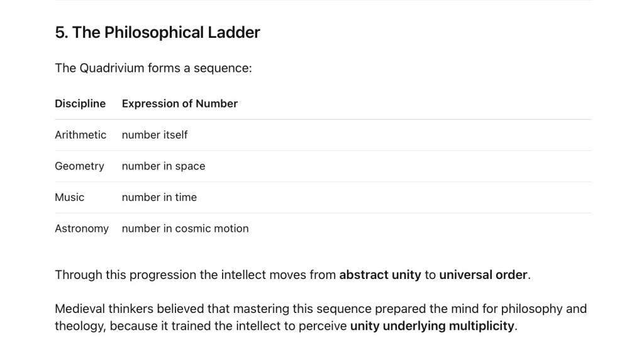This screenshot has height=357, width=644.
Task: Select the "Geometry" table cell
Action: point(79,166)
